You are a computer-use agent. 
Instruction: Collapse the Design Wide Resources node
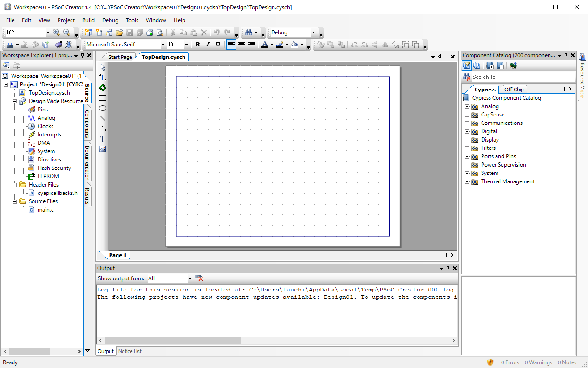point(15,101)
